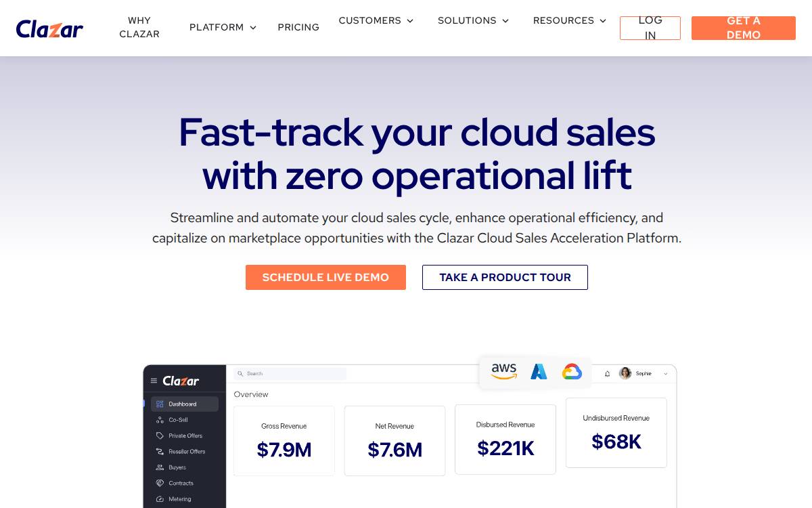Screen dimensions: 812x508
Task: Click SCHEDULE LIVE DEMO button
Action: (x=325, y=277)
